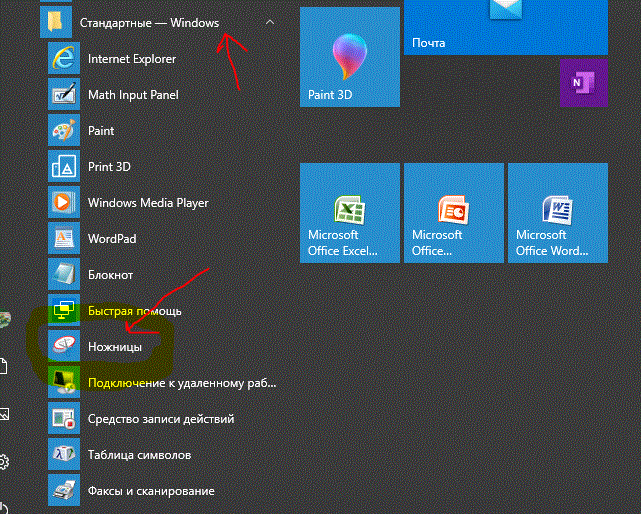Open the Блокнот entry
The image size is (641, 514).
point(110,275)
